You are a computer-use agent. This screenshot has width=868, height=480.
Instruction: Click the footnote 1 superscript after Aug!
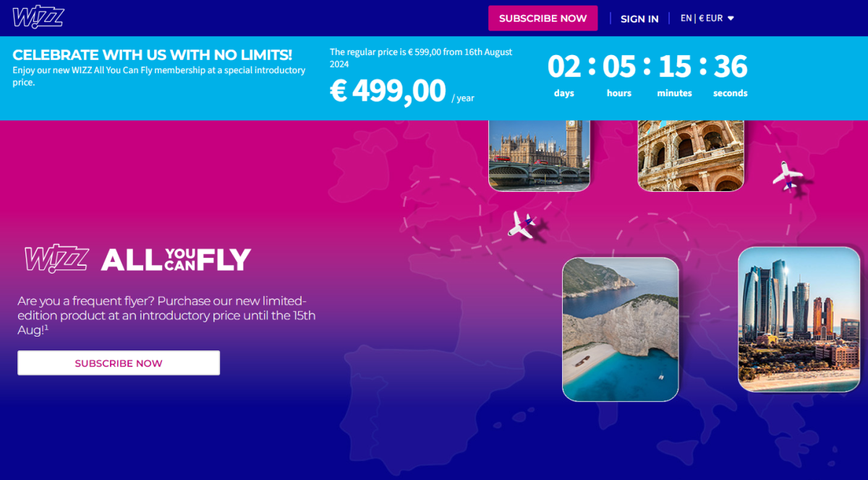pos(46,327)
